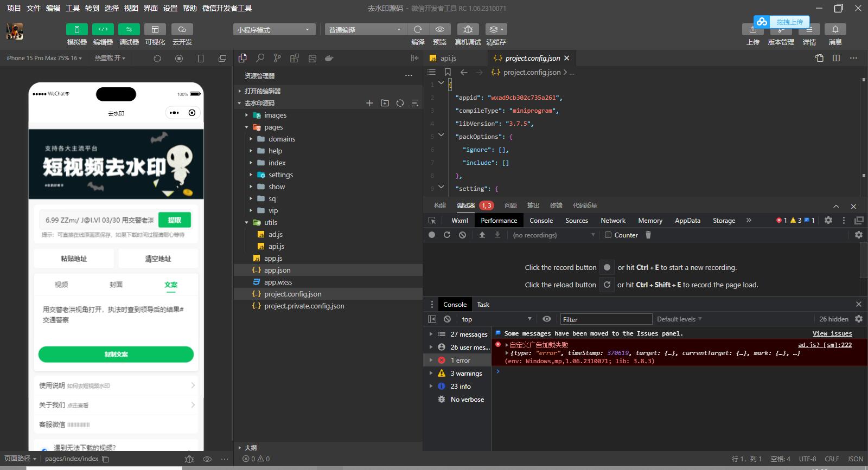
Task: Toggle console sidebar visibility
Action: 432,319
